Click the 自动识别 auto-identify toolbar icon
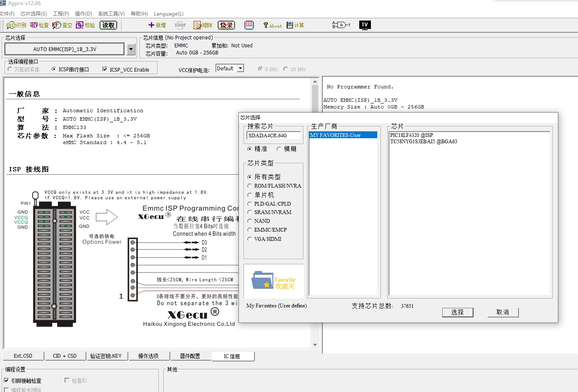578x392 pixels. (16, 25)
